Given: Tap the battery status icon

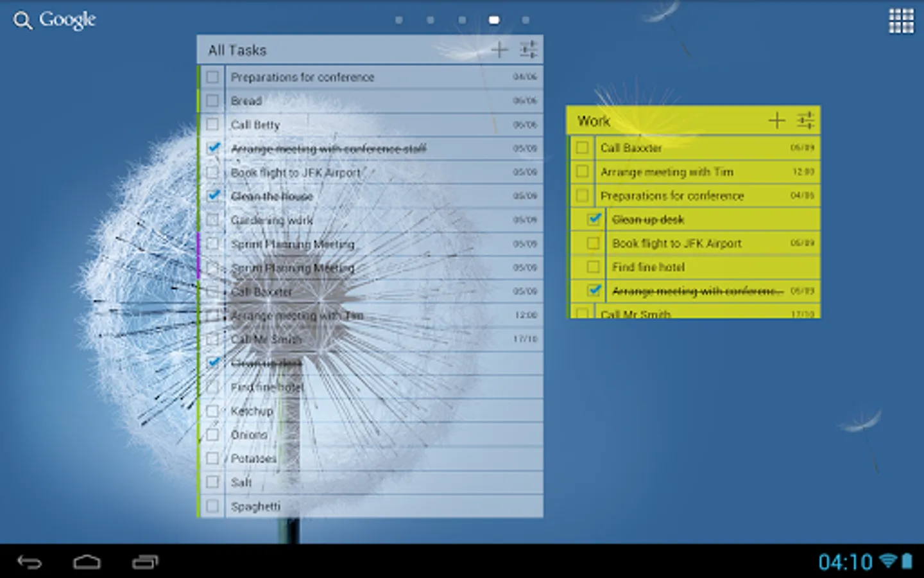Looking at the screenshot, I should click(907, 561).
